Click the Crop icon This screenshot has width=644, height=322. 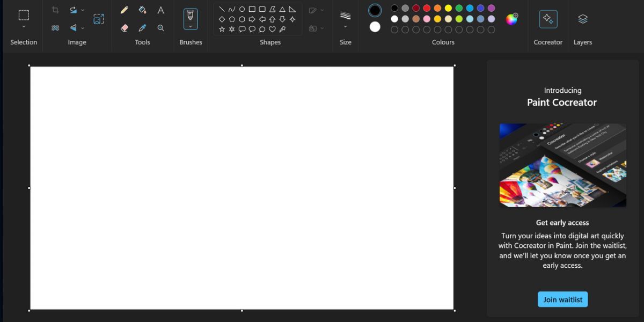[x=55, y=10]
